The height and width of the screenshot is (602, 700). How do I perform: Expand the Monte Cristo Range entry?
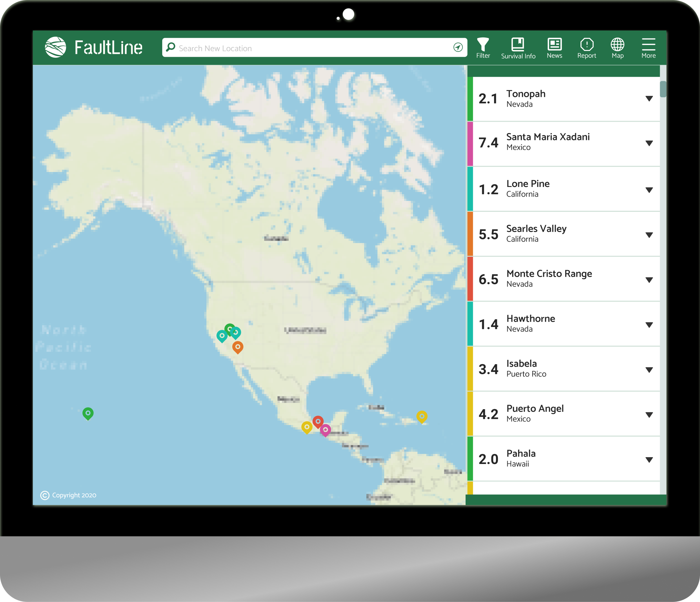click(x=649, y=280)
